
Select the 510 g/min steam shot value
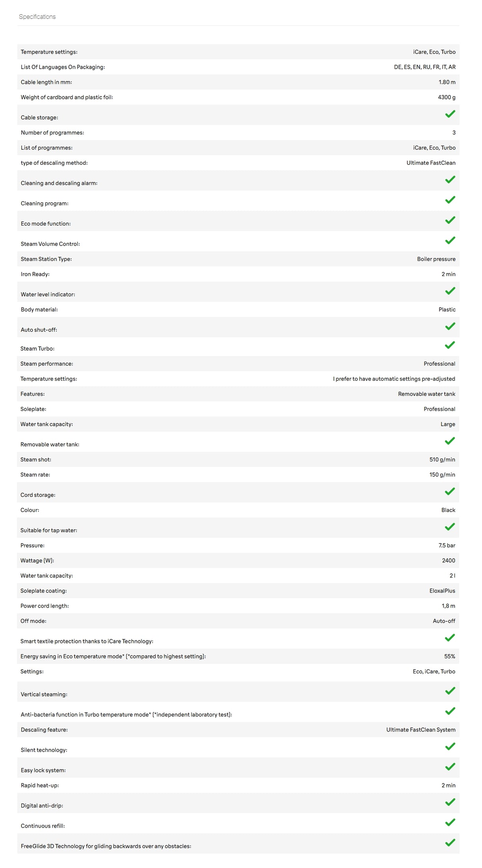[x=442, y=459]
